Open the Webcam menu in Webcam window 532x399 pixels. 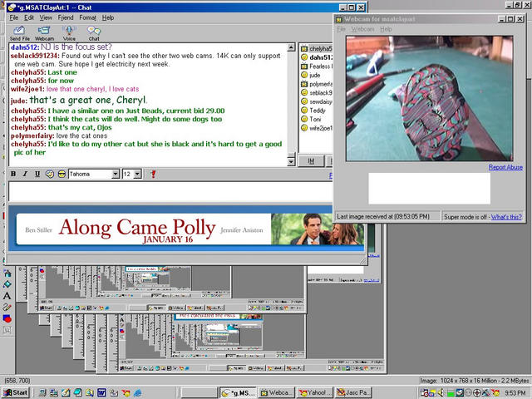[x=362, y=29]
